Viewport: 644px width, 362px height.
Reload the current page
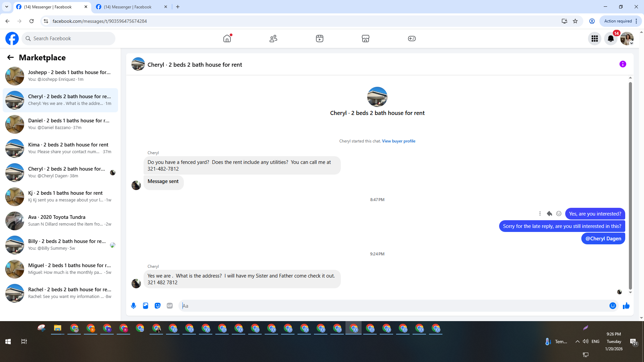(32, 21)
